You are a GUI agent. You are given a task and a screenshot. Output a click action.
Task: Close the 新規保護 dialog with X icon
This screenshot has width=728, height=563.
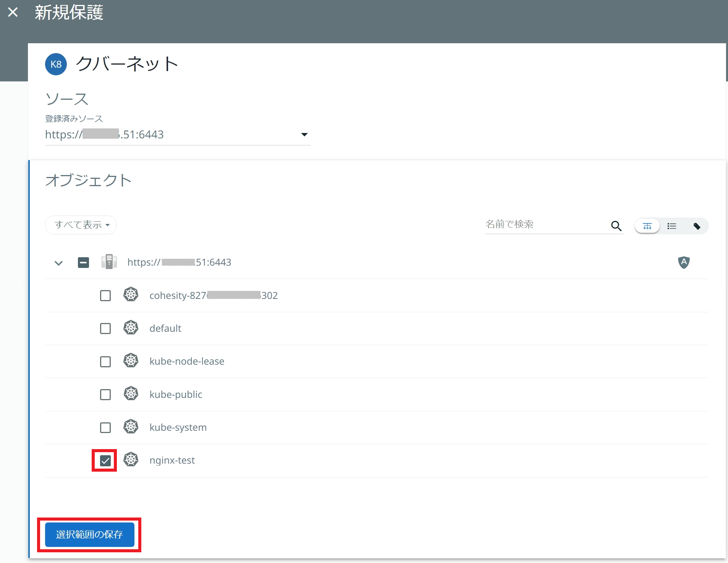13,12
